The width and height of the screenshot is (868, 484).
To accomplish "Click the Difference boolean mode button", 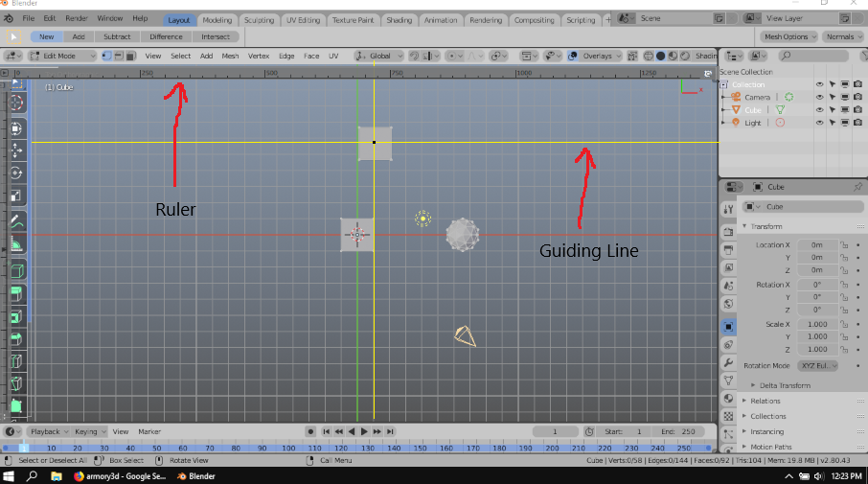I will [x=166, y=36].
